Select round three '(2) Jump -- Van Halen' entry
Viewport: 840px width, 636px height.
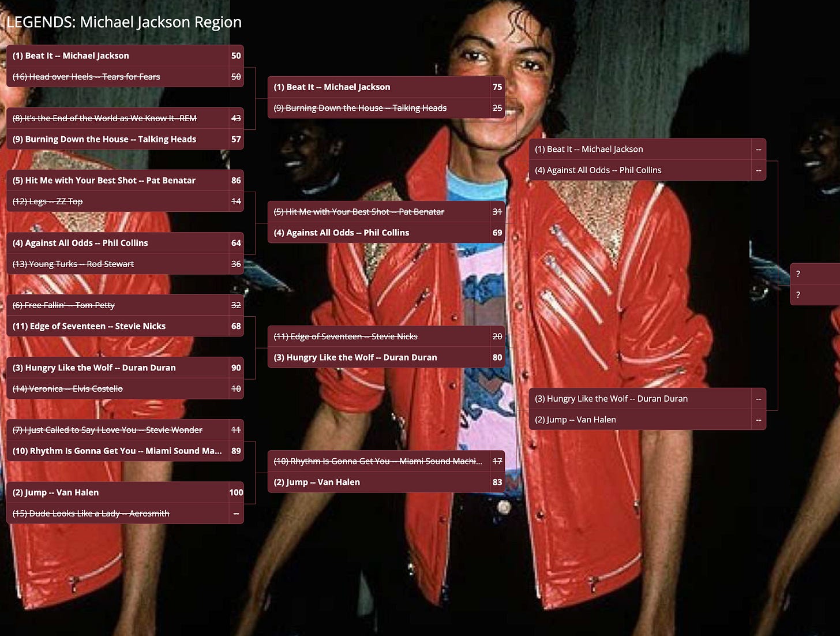(648, 420)
